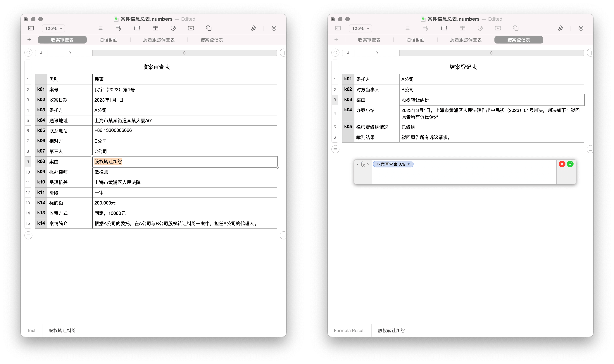Open zoom 125% dropdown in right window
This screenshot has width=614, height=364.
pos(361,28)
